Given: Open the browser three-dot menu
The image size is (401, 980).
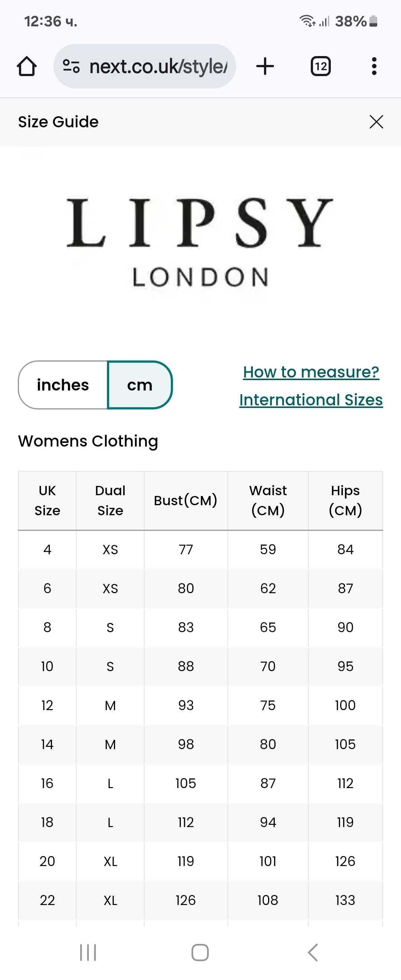Looking at the screenshot, I should click(374, 66).
